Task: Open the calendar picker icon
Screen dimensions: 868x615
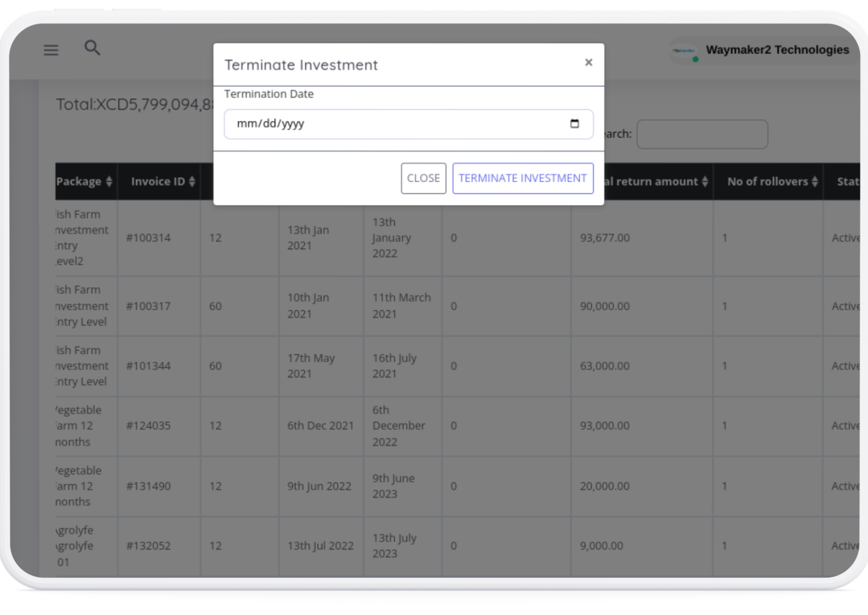Action: (x=575, y=124)
